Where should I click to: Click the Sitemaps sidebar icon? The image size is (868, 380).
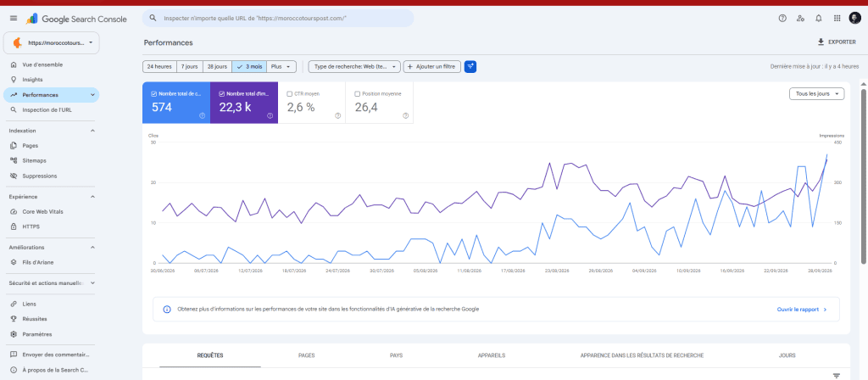point(14,160)
